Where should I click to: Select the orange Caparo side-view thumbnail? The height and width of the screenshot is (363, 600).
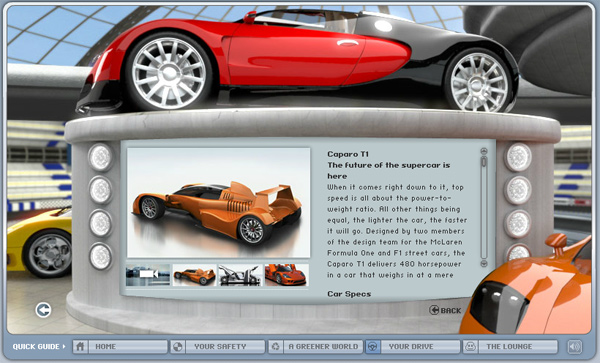pos(194,275)
